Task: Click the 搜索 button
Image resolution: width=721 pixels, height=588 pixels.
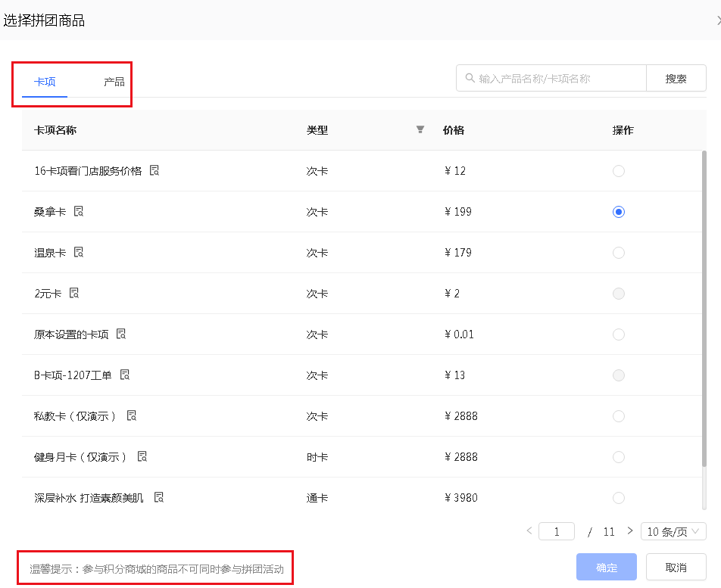Action: pyautogui.click(x=676, y=78)
